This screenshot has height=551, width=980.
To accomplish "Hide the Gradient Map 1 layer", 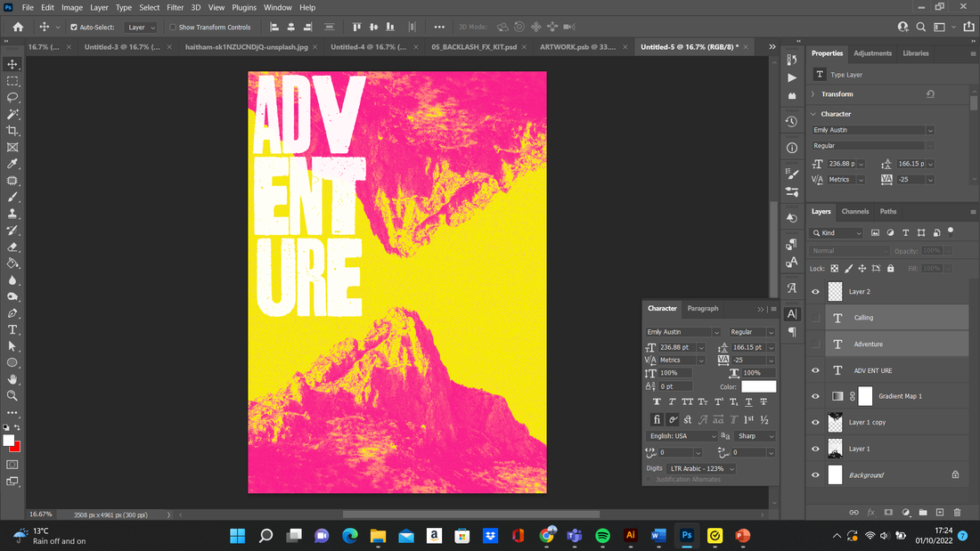I will pos(815,396).
